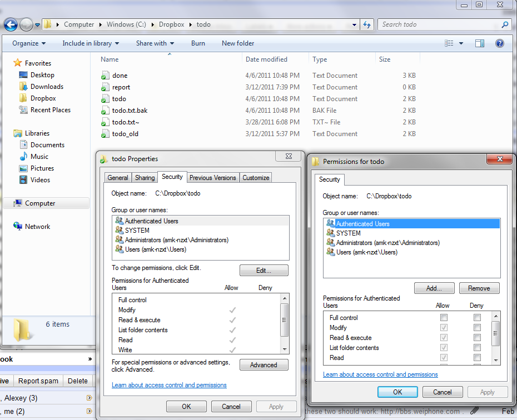
Task: Check Deny for the Modify permission
Action: (477, 327)
